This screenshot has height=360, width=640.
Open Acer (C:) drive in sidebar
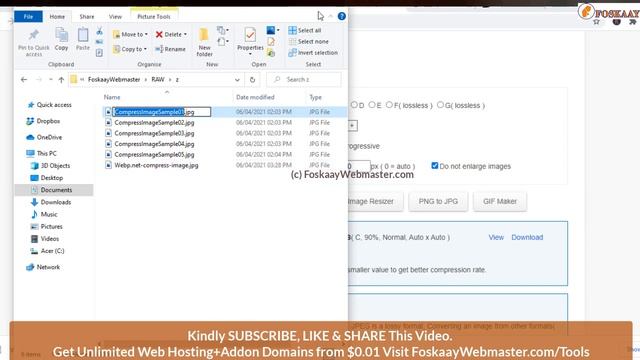[x=47, y=251]
